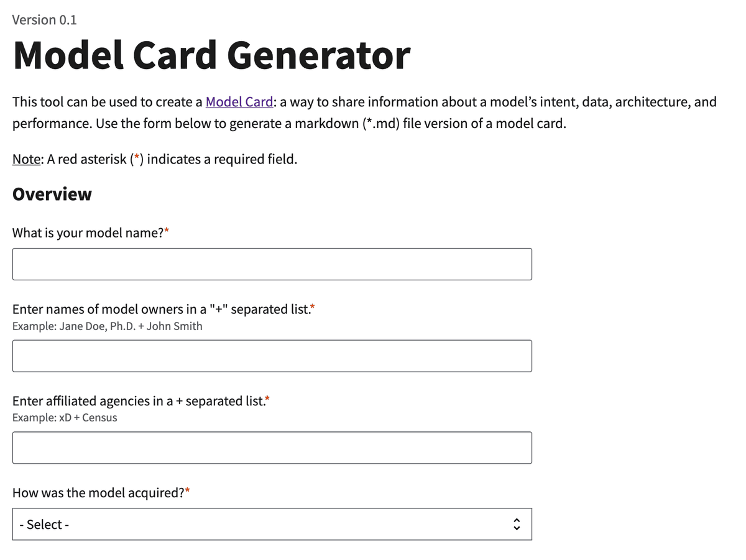Click the 'Version 0.1' label
Viewport: 746px width, 560px height.
point(44,19)
